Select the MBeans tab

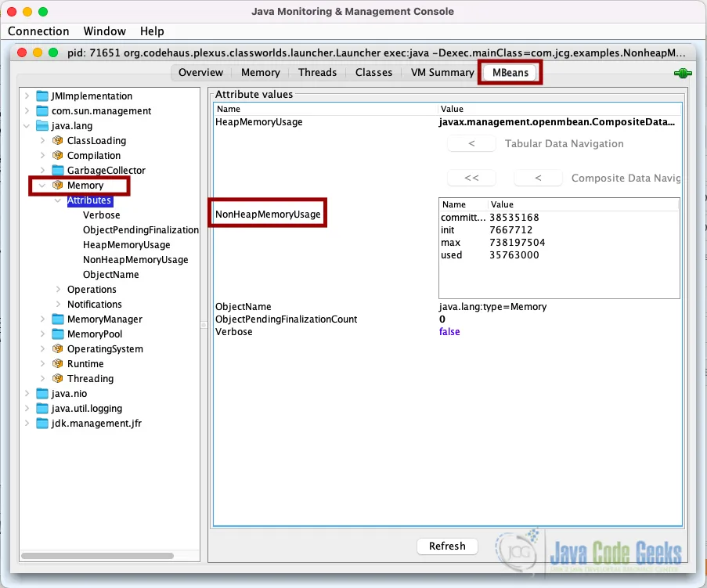click(x=510, y=73)
